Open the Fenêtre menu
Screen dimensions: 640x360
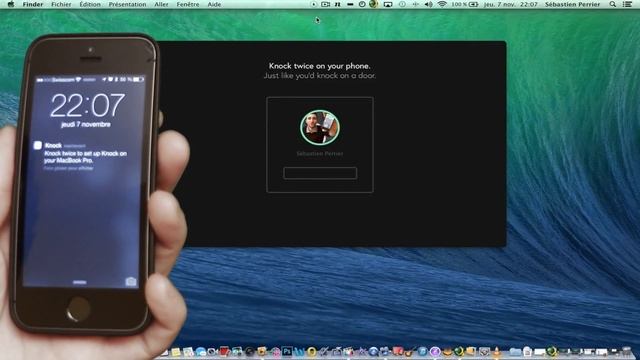188,4
